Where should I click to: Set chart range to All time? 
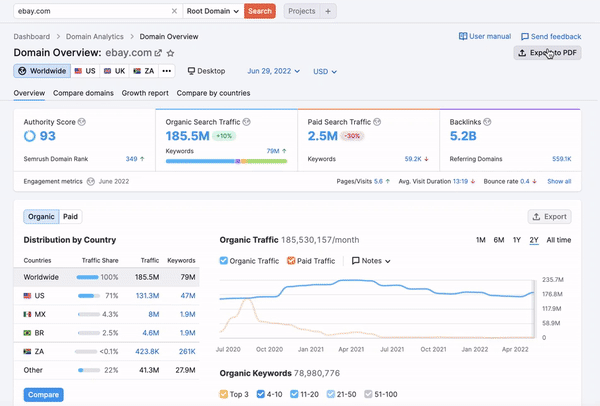coord(559,240)
